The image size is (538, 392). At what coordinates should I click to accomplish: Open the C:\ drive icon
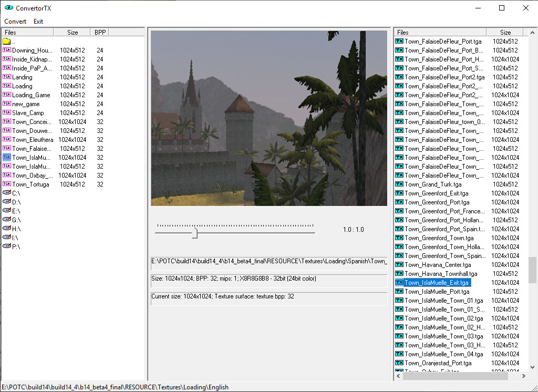[6, 193]
